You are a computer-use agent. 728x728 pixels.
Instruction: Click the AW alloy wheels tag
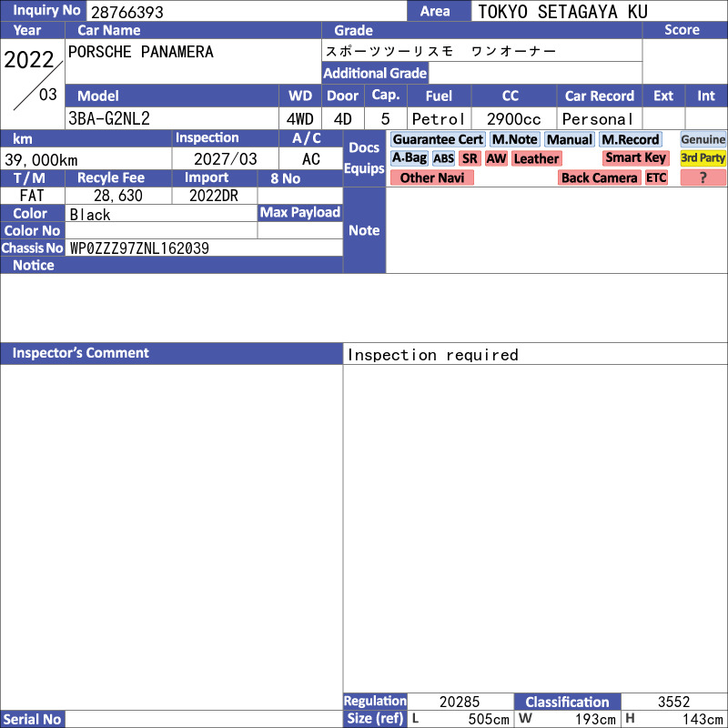pos(496,158)
